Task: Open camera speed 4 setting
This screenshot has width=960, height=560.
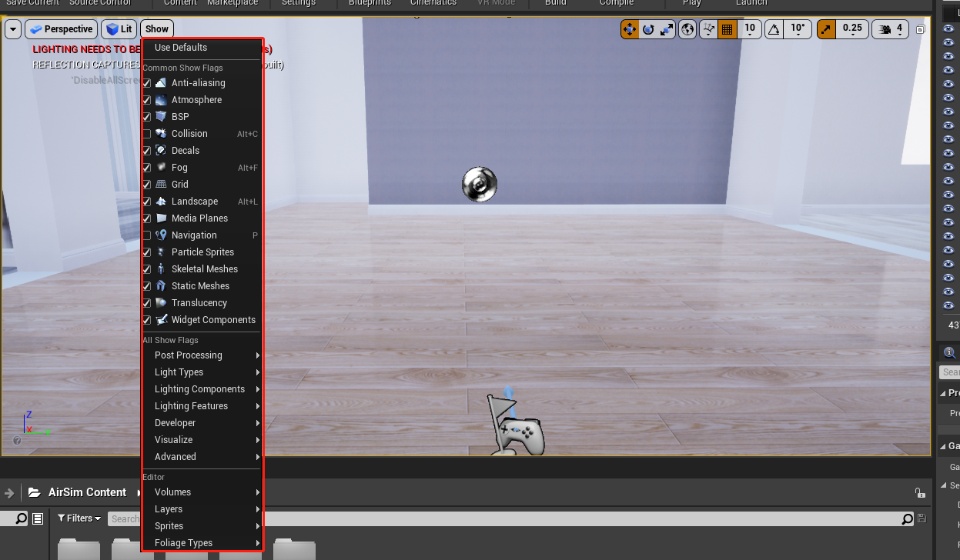Action: coord(891,29)
